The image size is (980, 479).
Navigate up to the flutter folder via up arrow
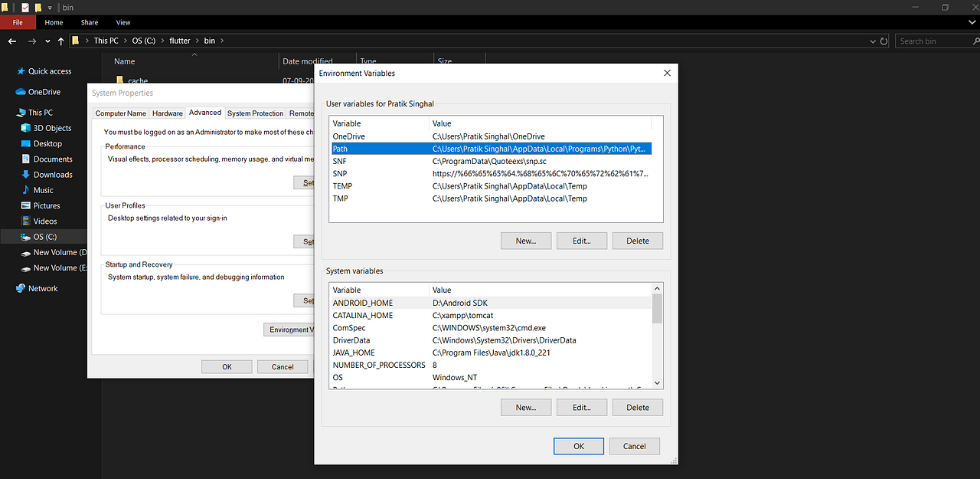coord(60,40)
